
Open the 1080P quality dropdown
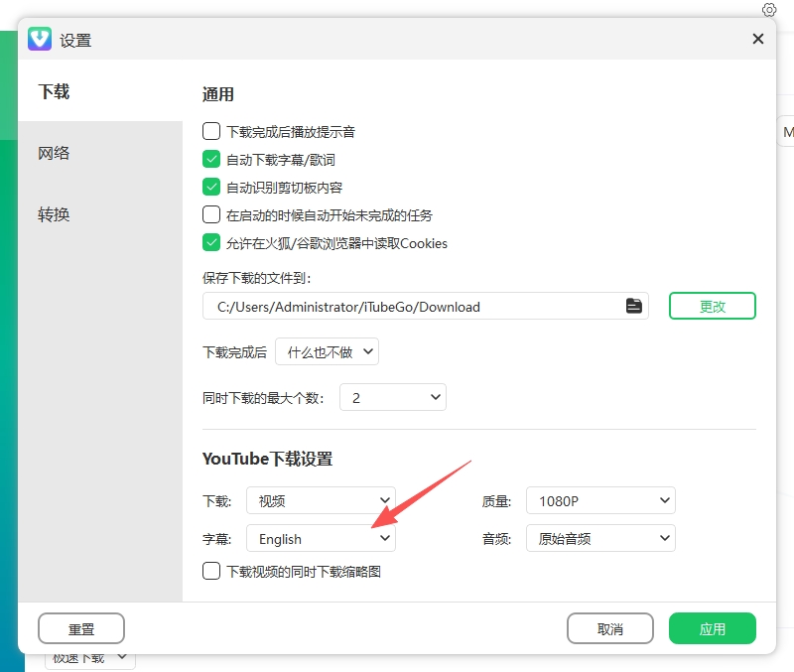600,500
